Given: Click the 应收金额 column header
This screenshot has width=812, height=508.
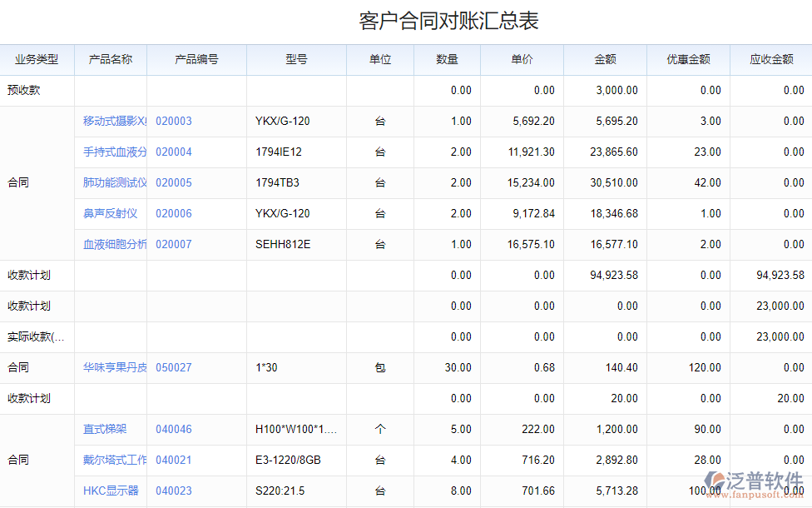Looking at the screenshot, I should [770, 60].
